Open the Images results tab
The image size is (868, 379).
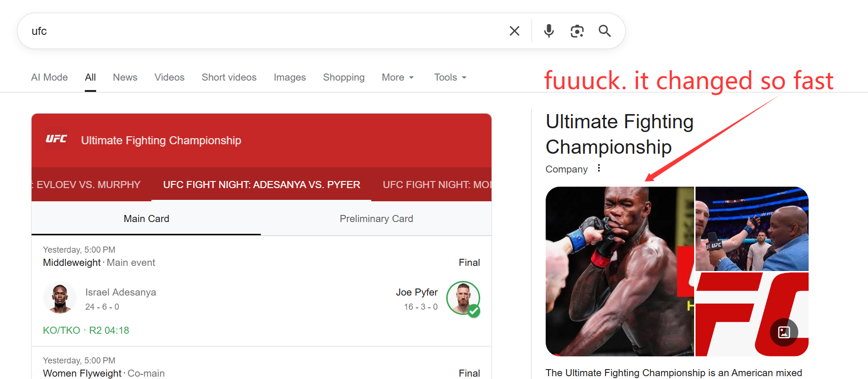point(289,77)
